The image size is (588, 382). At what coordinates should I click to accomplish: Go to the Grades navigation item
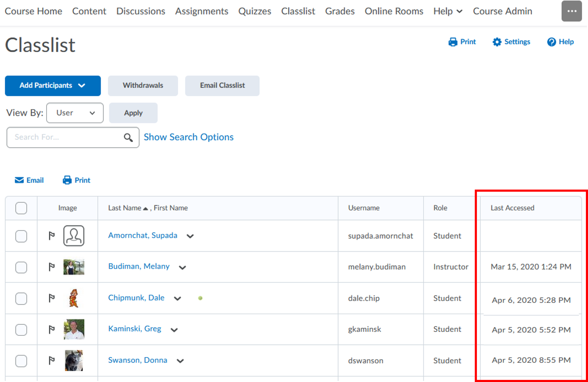(339, 11)
